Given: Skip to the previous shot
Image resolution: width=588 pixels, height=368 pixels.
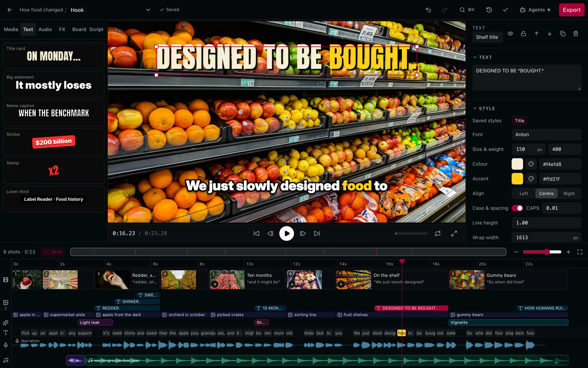Looking at the screenshot, I should (x=256, y=234).
